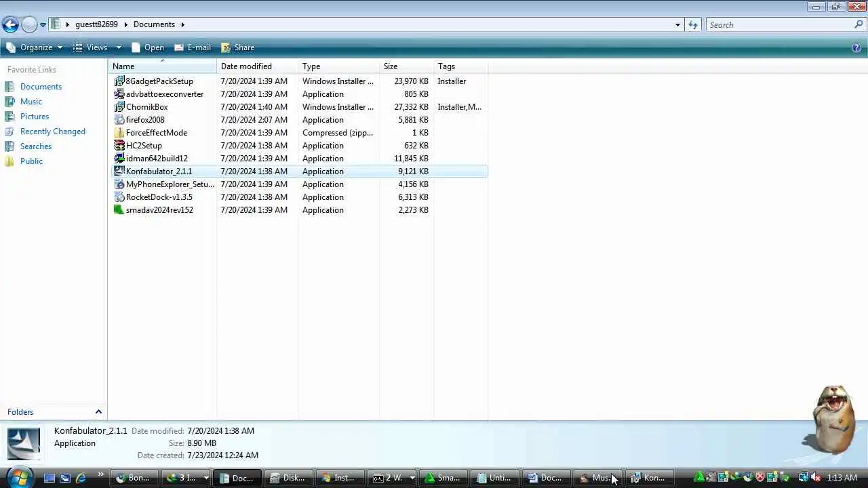Open the Organize menu
Screen dimensions: 868x488
coord(34,47)
